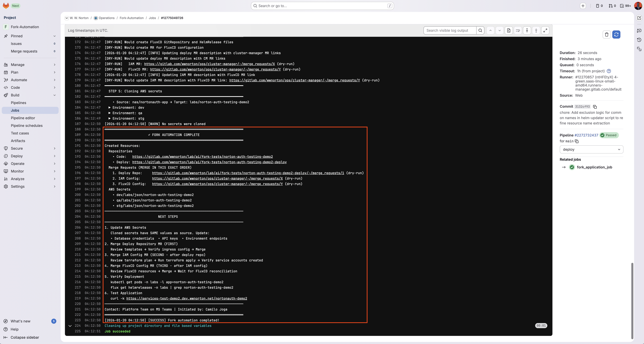Open pinned Merge requests
644x344 pixels.
[30, 51]
